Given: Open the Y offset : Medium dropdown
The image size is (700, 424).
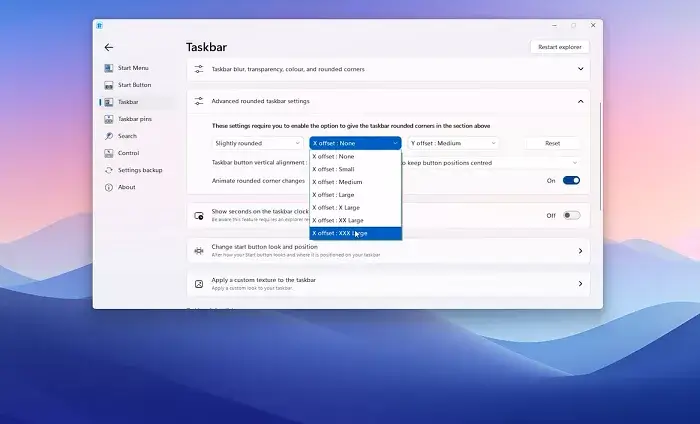Looking at the screenshot, I should pyautogui.click(x=452, y=143).
